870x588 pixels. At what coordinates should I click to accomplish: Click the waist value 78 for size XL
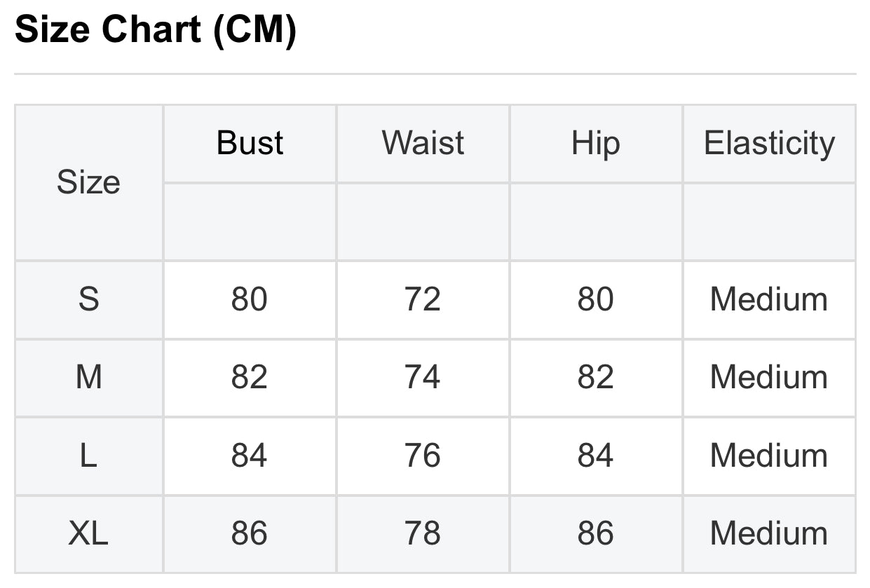coord(423,534)
